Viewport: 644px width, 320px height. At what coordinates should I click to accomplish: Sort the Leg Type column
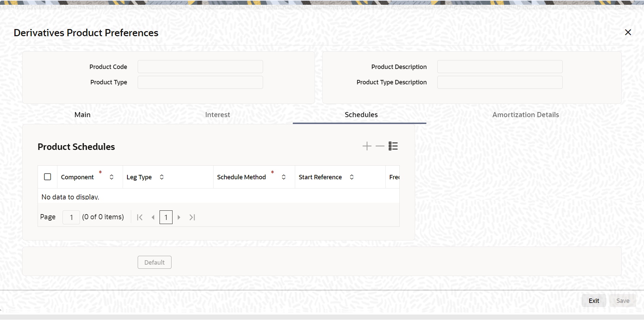click(x=162, y=177)
